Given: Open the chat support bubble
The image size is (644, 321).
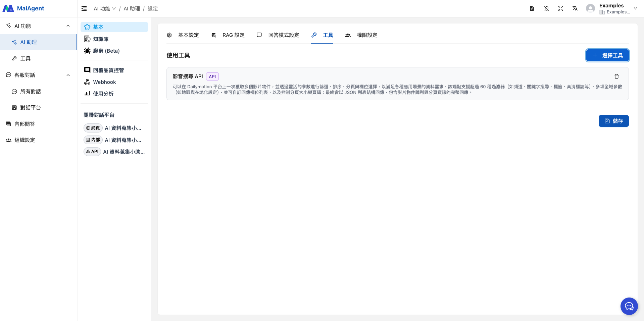Looking at the screenshot, I should [629, 306].
